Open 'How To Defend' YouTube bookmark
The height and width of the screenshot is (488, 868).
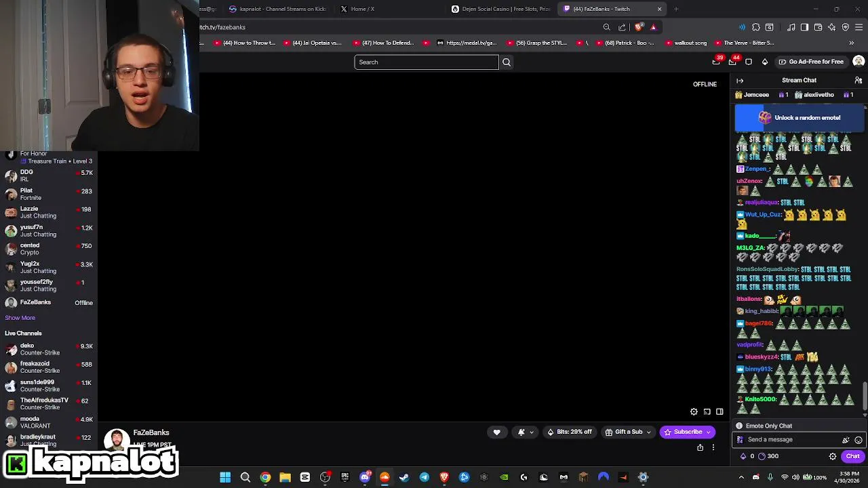383,43
